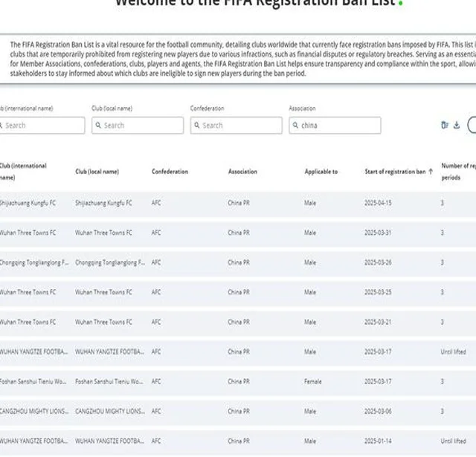This screenshot has height=457, width=476.
Task: Select 'Male' cell in CANGZHOU MIGHTY LIONS row
Action: tap(310, 411)
